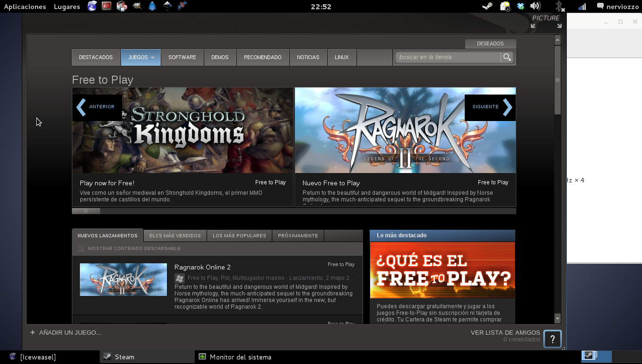Switch to the PRÓXIMAMENTE tab

point(298,235)
